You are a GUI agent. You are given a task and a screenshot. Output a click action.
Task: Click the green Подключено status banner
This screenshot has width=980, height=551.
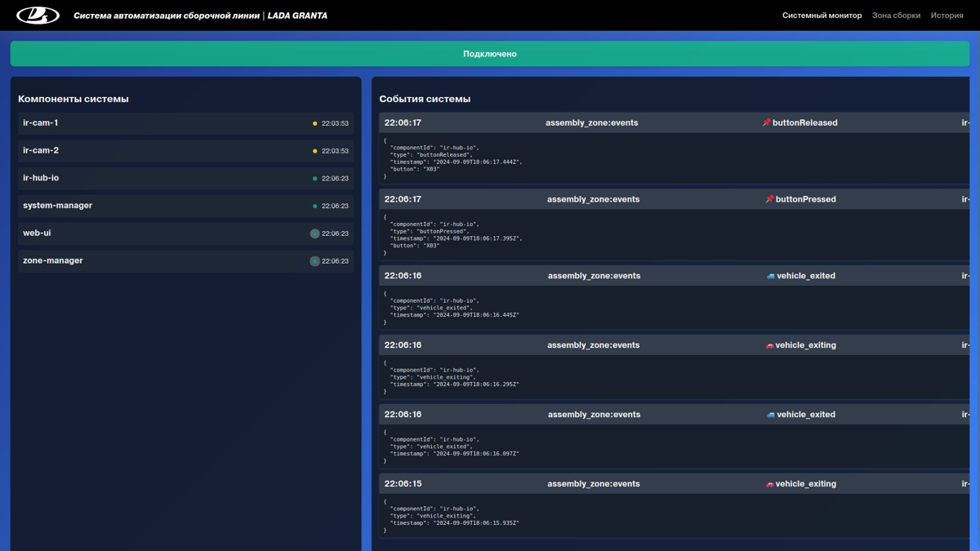click(x=489, y=54)
